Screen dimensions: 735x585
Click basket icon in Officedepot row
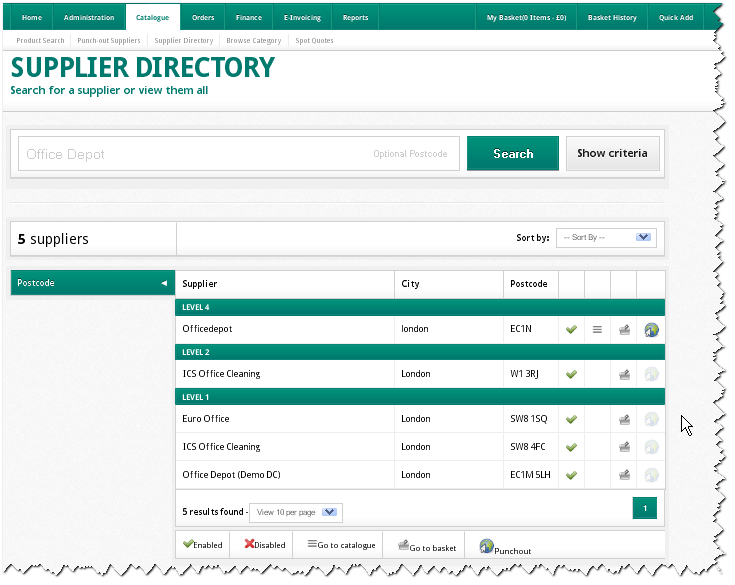pyautogui.click(x=625, y=329)
